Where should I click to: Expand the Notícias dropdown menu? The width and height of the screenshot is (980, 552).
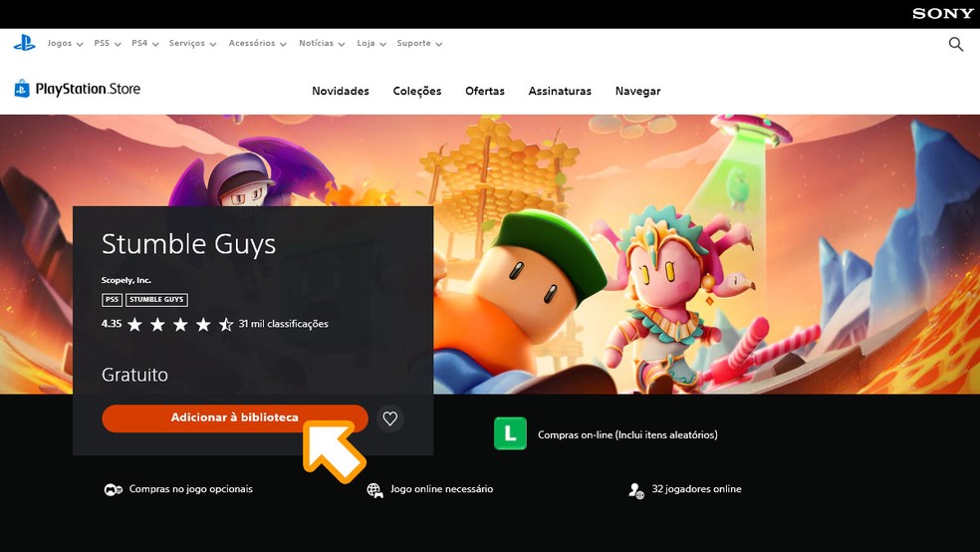tap(322, 43)
